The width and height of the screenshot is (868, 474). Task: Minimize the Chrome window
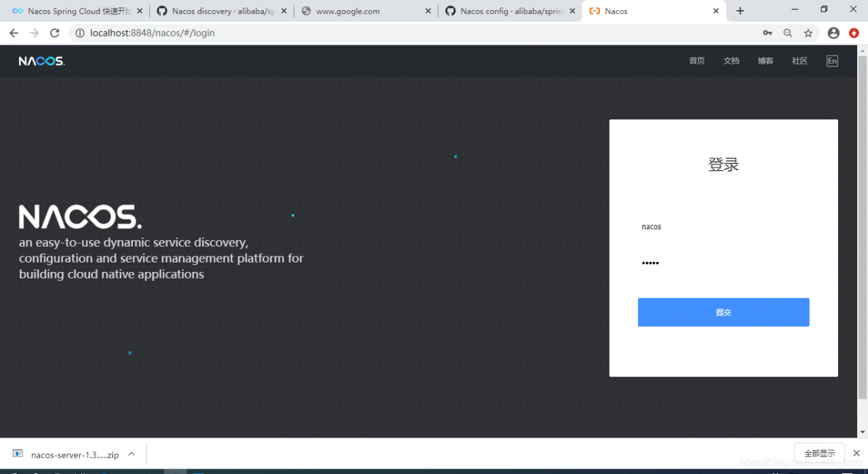click(795, 9)
